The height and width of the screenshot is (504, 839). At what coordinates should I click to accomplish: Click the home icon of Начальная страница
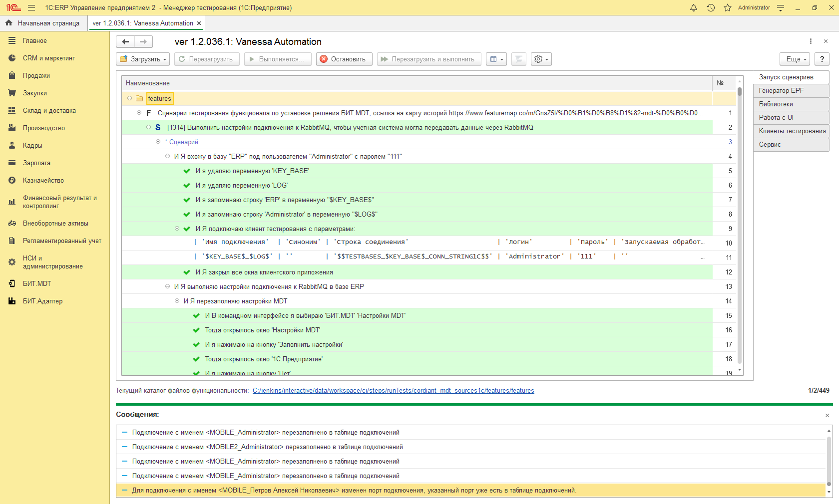coord(8,23)
